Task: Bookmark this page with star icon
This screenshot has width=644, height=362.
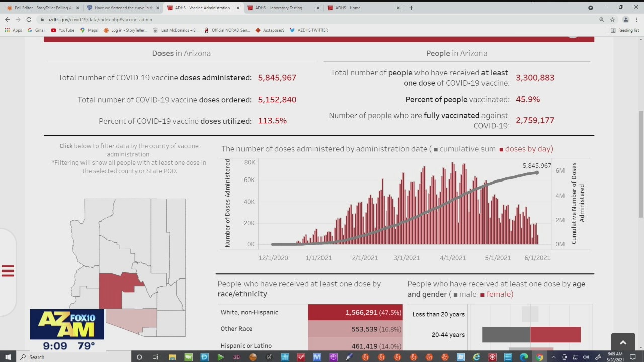Action: (612, 19)
